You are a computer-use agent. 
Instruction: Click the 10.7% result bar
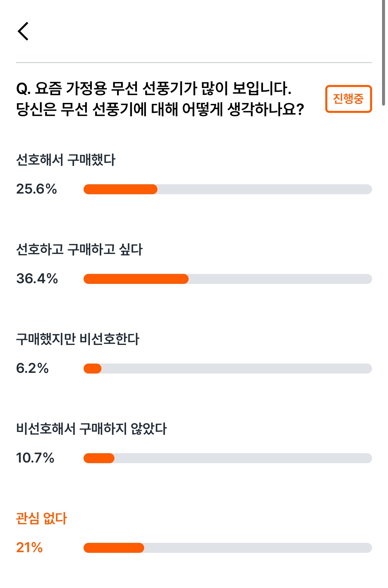pos(227,458)
